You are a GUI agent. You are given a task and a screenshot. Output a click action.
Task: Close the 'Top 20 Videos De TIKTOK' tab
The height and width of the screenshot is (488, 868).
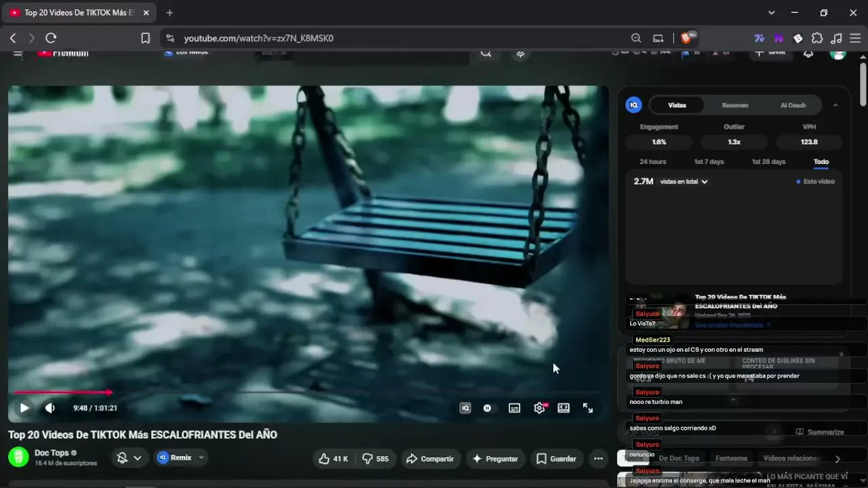[146, 13]
